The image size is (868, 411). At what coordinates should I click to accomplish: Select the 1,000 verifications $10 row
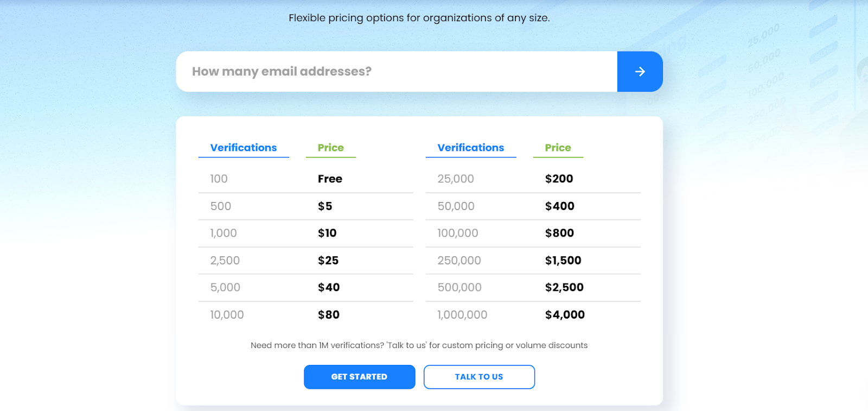pyautogui.click(x=305, y=233)
